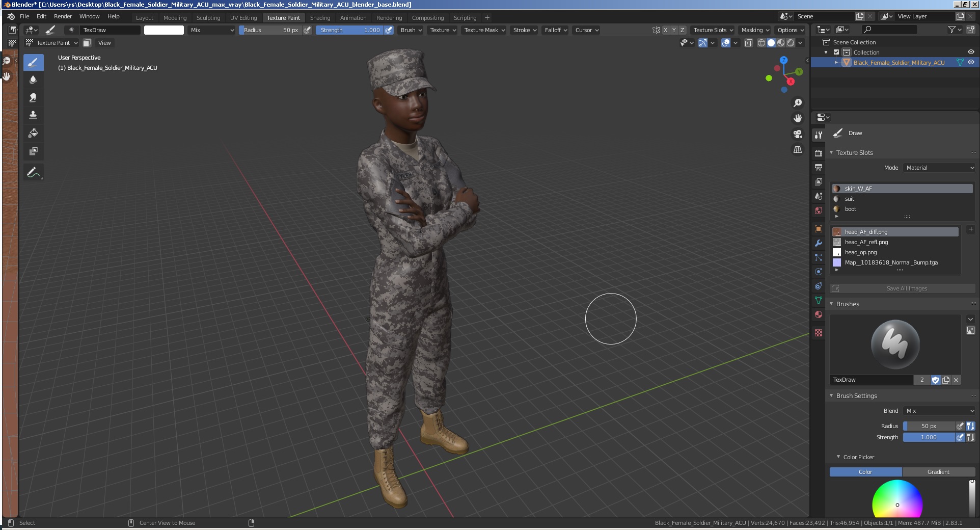The image size is (980, 530).
Task: Select the Gradient color picker button
Action: click(x=938, y=472)
